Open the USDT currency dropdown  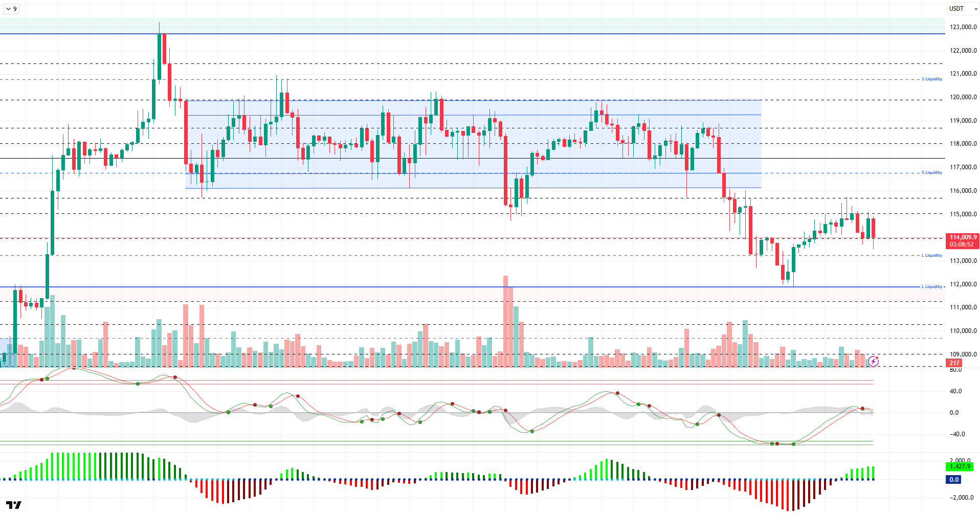[963, 9]
